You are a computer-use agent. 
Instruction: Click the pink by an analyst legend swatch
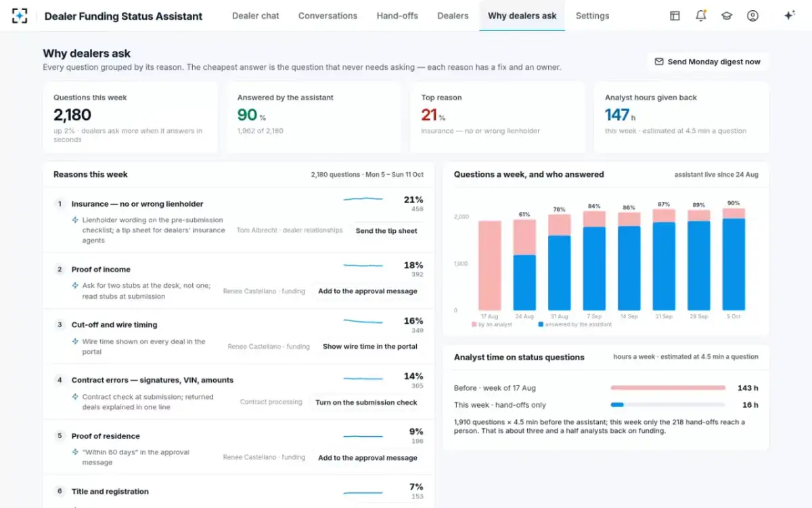(474, 324)
